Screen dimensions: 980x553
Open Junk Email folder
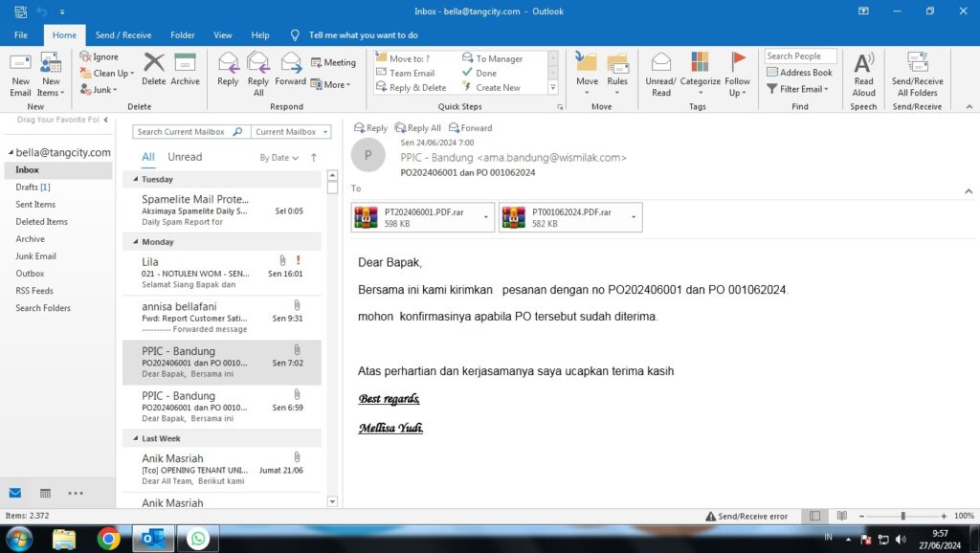pyautogui.click(x=35, y=256)
